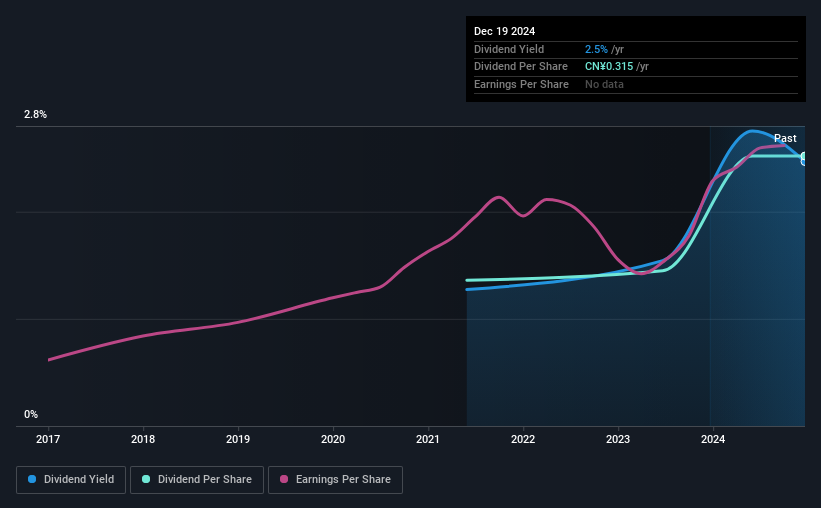Click the 2.5% Dividend Yield tooltip value
821x508 pixels.
coord(596,49)
